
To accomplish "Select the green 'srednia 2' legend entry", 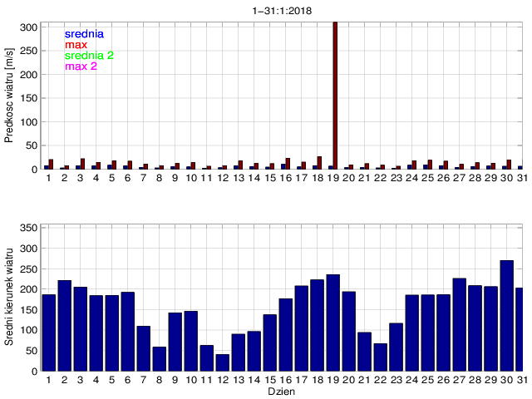I will 89,55.
